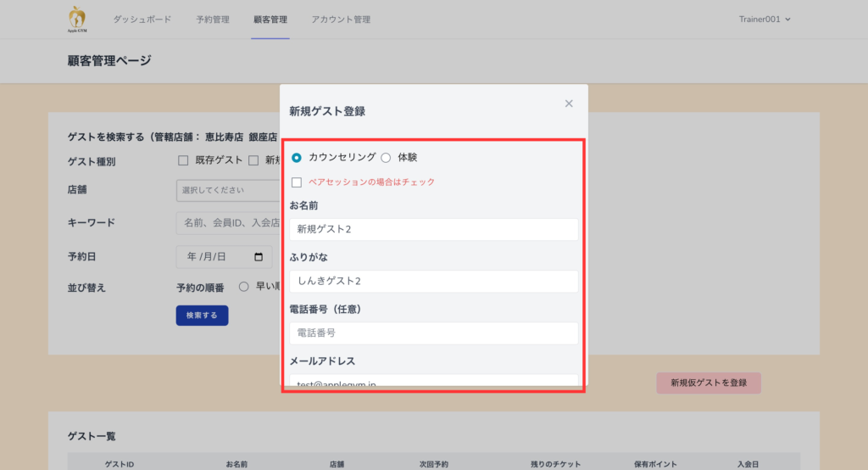The height and width of the screenshot is (470, 868).
Task: Check the ペアセッションの場合はチェック box
Action: tap(297, 182)
